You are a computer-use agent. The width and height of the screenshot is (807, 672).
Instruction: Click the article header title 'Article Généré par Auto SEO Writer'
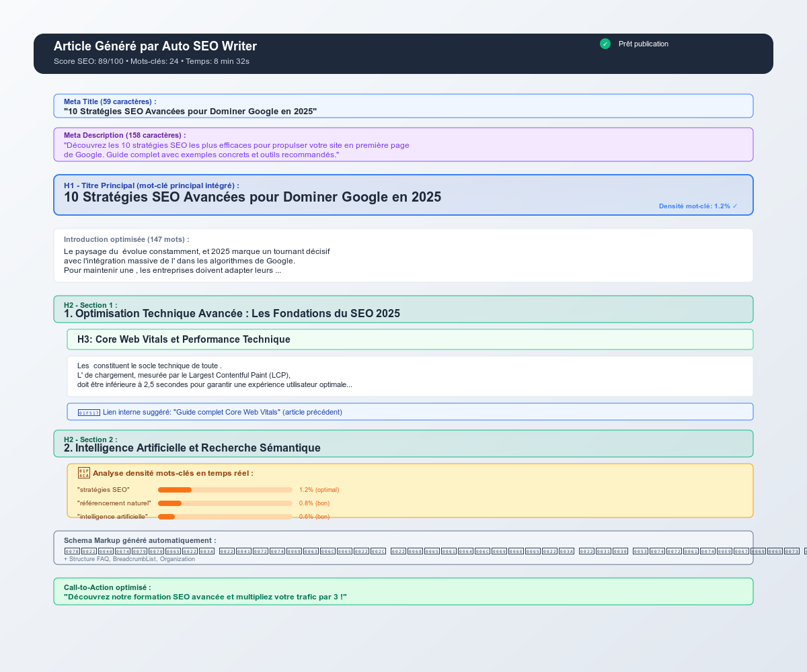click(155, 46)
